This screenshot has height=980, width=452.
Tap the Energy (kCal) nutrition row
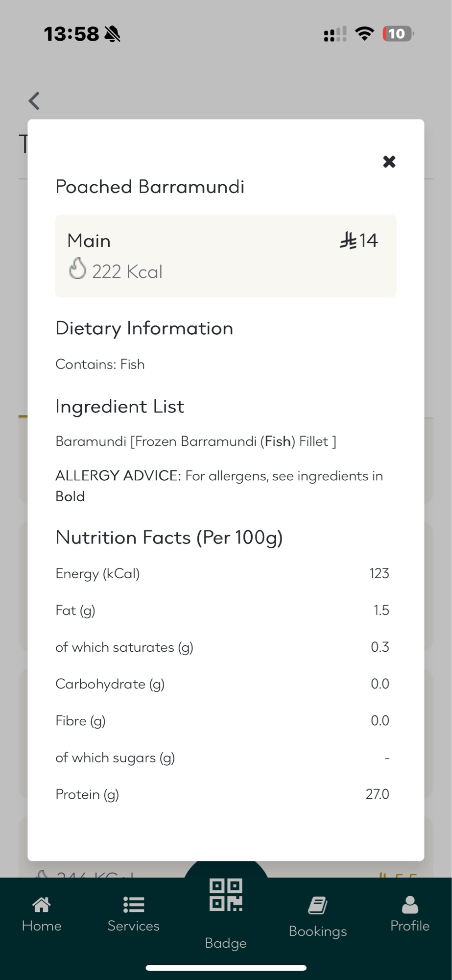click(222, 573)
